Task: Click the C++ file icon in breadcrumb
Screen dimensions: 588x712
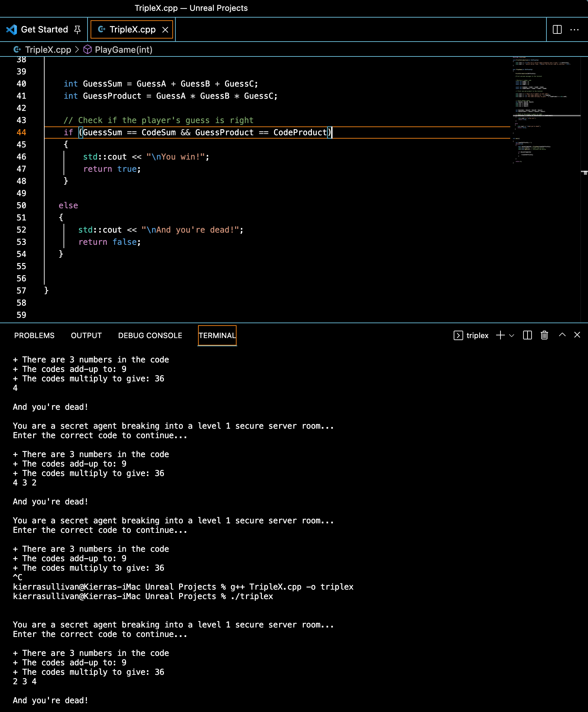Action: (x=18, y=49)
